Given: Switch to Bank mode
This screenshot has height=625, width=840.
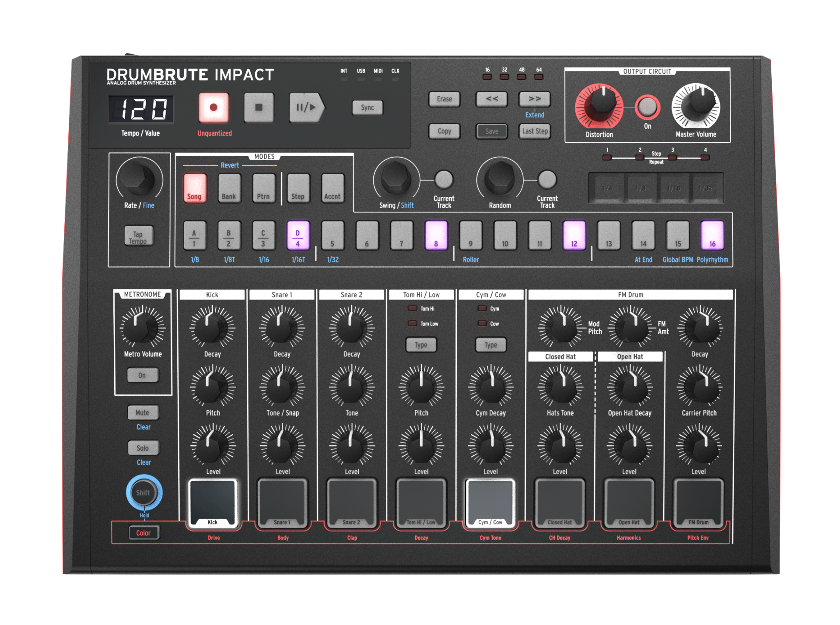Looking at the screenshot, I should pyautogui.click(x=229, y=189).
